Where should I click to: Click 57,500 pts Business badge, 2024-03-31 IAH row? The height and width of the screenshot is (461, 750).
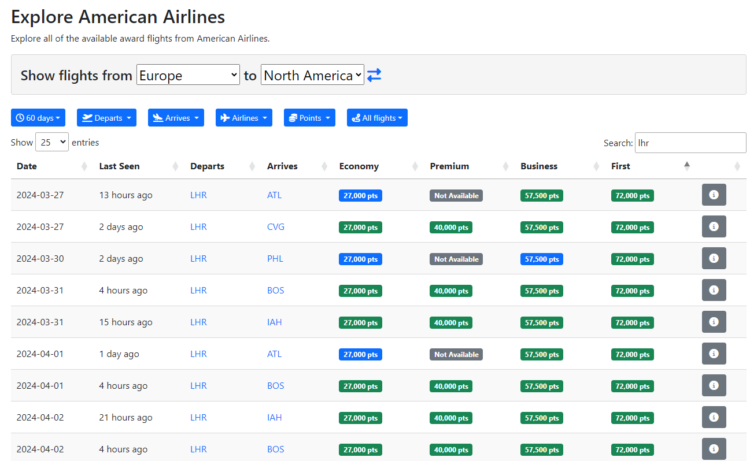[541, 323]
